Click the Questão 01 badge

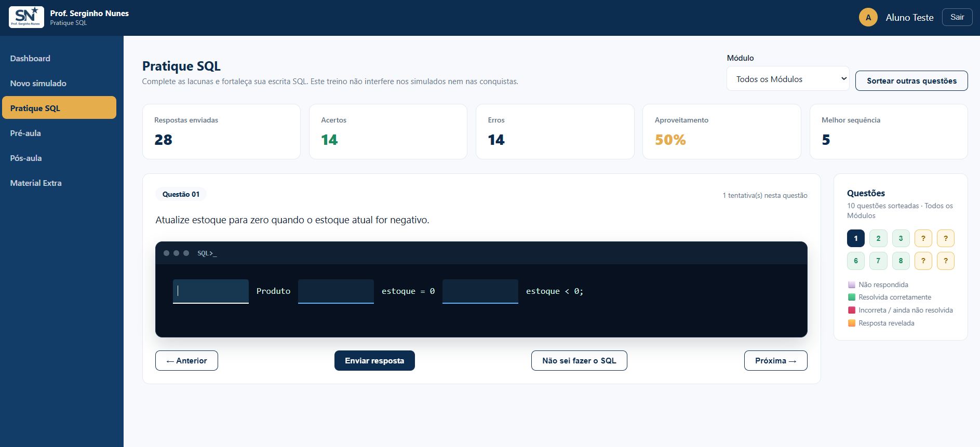coord(181,194)
